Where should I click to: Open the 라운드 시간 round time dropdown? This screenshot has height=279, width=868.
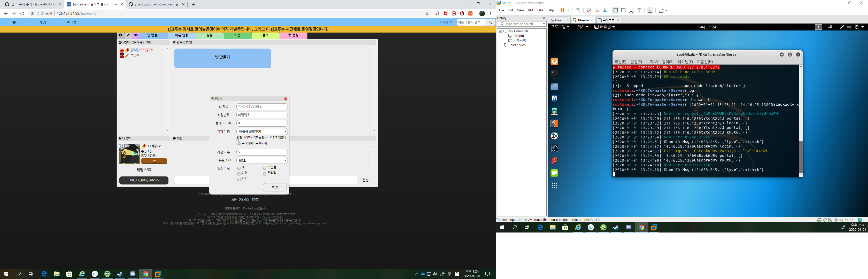pos(262,160)
